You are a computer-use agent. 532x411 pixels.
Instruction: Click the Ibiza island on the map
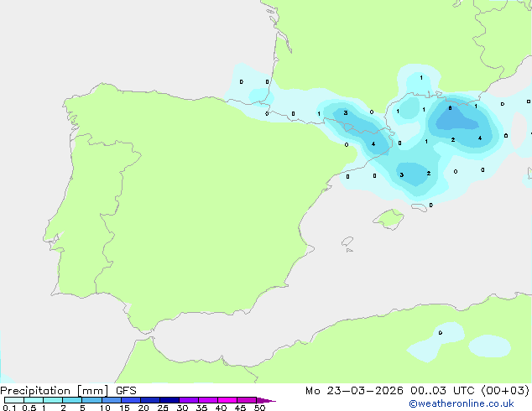[x=347, y=242]
